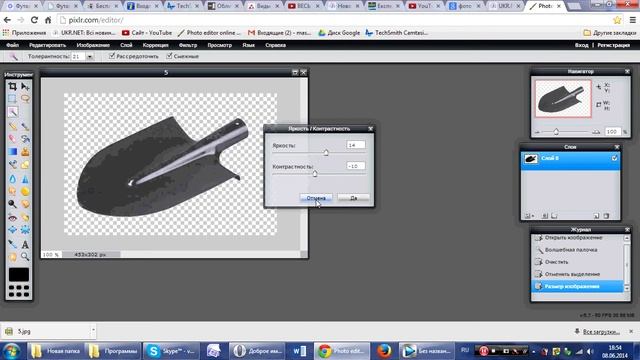The image size is (640, 360).
Task: Click browser reload button
Action: click(x=34, y=20)
